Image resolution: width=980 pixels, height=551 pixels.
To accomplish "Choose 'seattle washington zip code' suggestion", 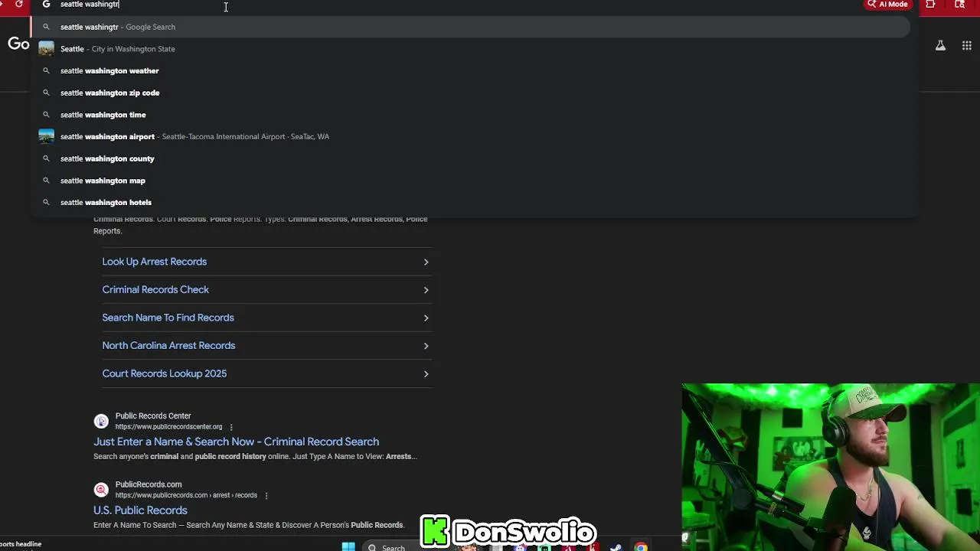I will [470, 93].
